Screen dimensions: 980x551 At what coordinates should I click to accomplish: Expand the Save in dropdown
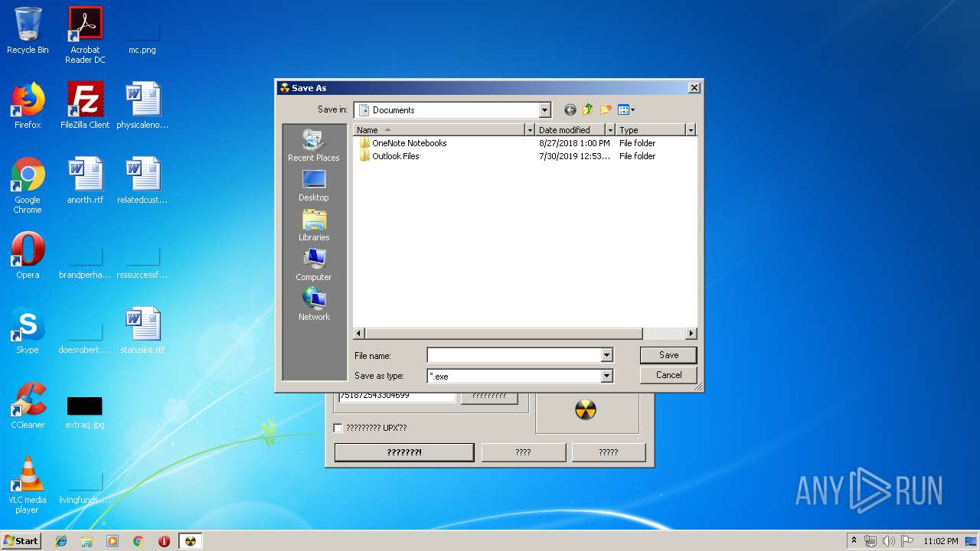click(x=544, y=110)
